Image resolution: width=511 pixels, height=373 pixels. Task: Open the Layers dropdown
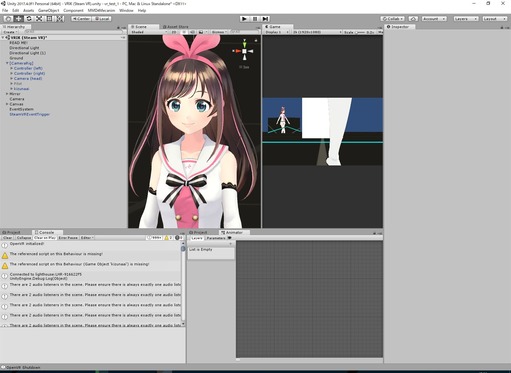point(466,19)
